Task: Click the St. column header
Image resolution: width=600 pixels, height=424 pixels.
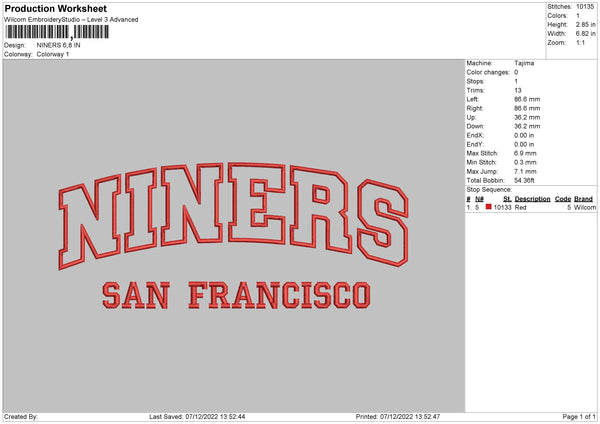Action: (x=507, y=199)
